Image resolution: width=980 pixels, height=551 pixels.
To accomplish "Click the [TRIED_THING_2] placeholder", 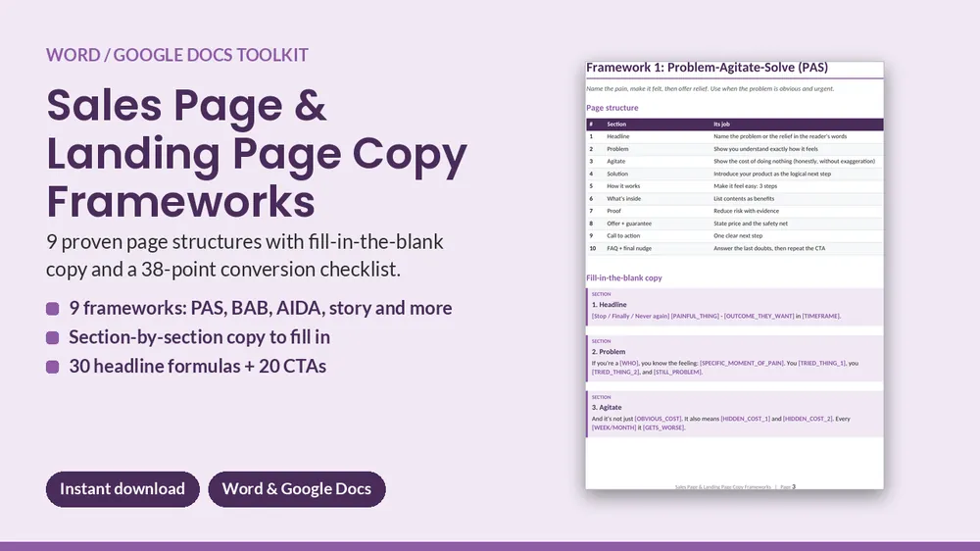I will 615,373.
